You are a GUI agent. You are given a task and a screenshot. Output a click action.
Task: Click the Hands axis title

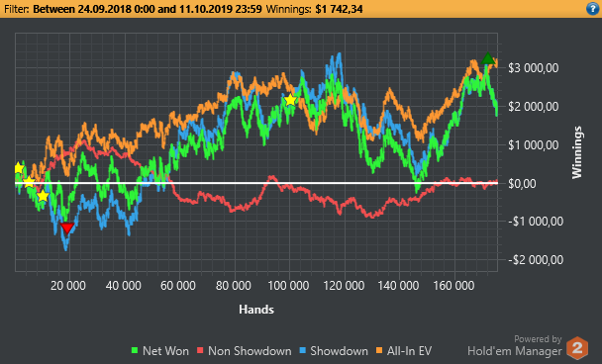pos(256,310)
